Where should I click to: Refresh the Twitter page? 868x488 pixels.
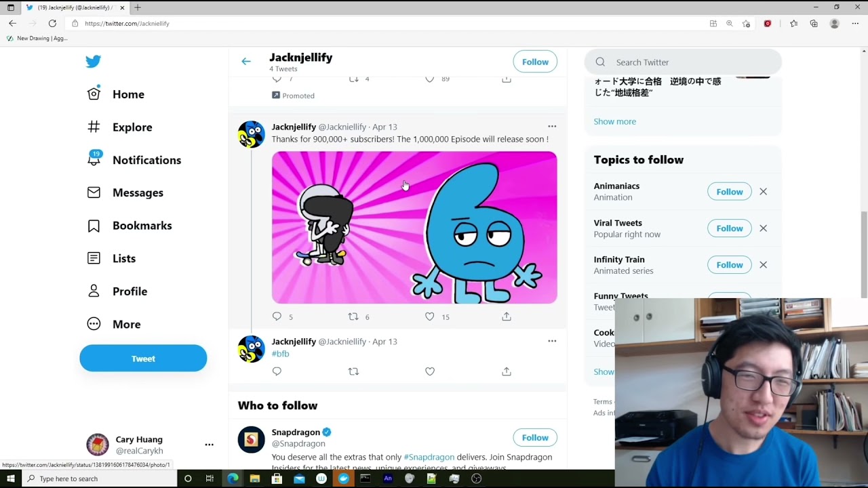52,23
